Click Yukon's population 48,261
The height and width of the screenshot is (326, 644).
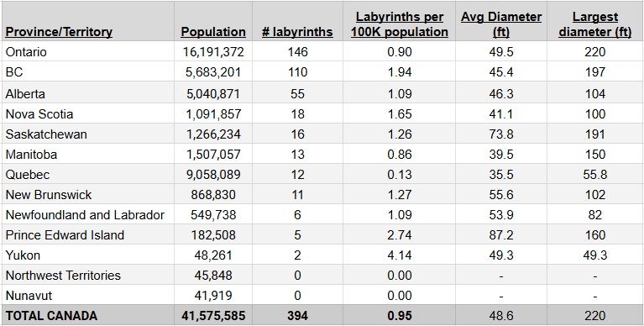point(213,255)
